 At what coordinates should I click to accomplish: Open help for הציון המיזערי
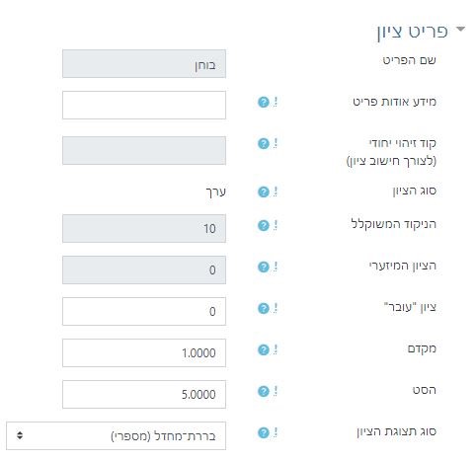[x=264, y=267]
